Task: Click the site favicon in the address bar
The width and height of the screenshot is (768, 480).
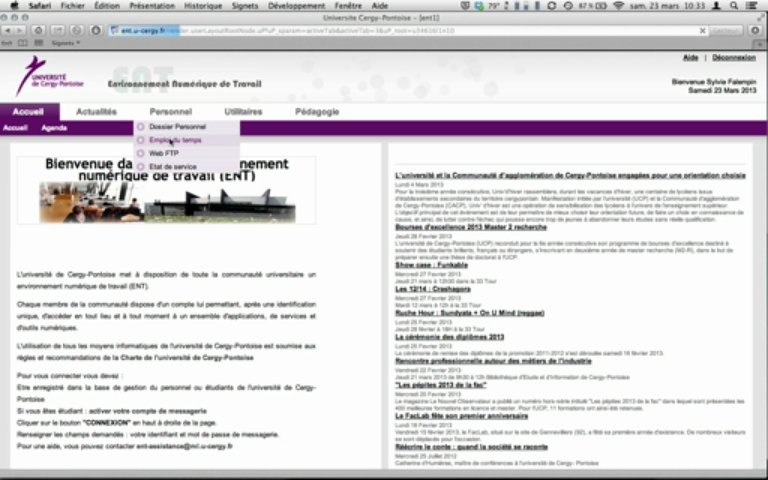Action: tap(115, 30)
